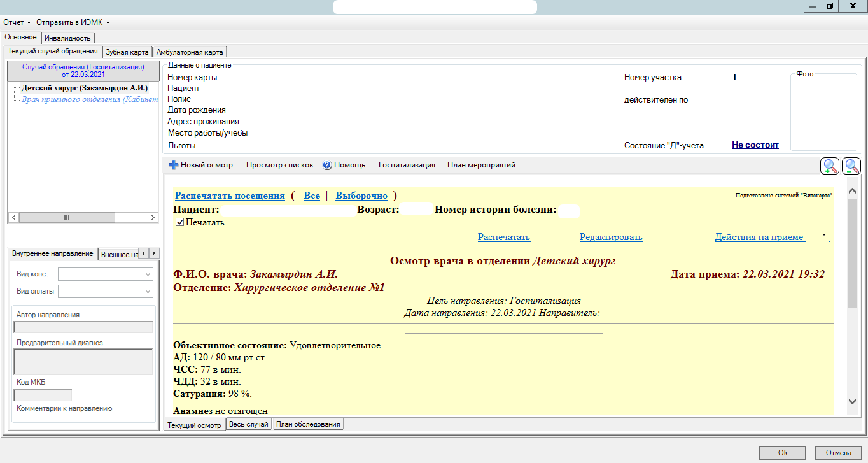Switch to the Зубная карта tab
The width and height of the screenshot is (868, 463).
point(127,52)
